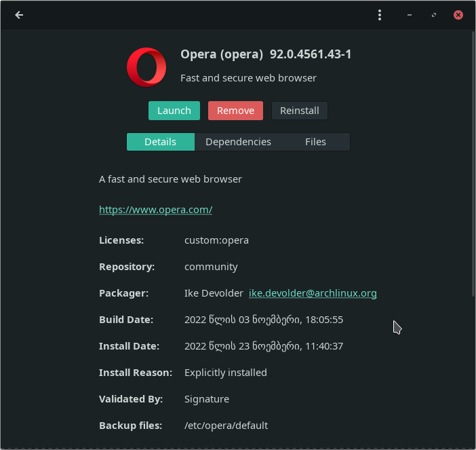Open the https://www.opera.com/ link
Image resolution: width=476 pixels, height=450 pixels.
click(x=155, y=210)
